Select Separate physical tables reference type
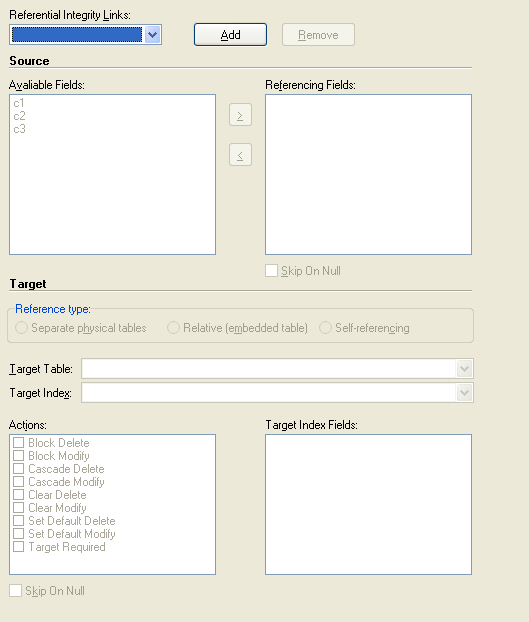 point(21,328)
